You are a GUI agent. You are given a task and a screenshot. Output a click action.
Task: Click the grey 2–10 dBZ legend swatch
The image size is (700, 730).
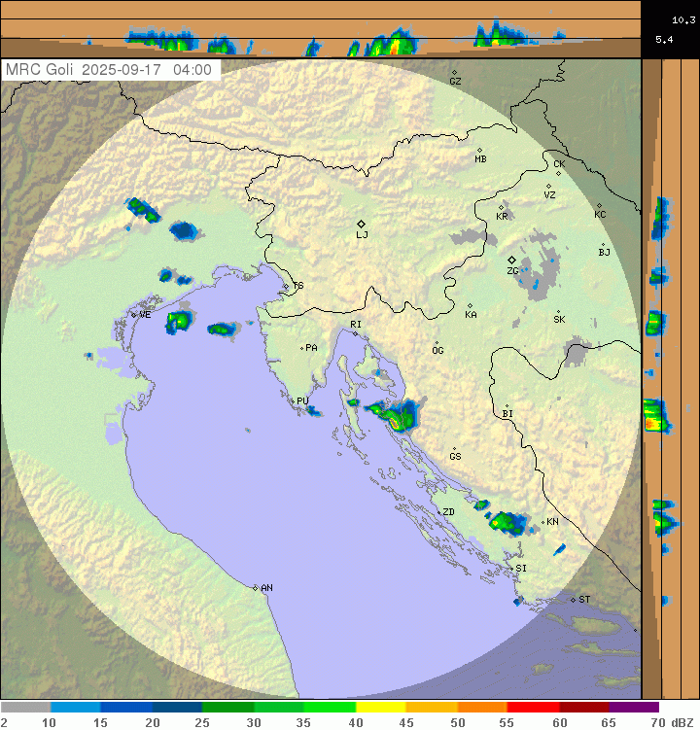[x=25, y=708]
